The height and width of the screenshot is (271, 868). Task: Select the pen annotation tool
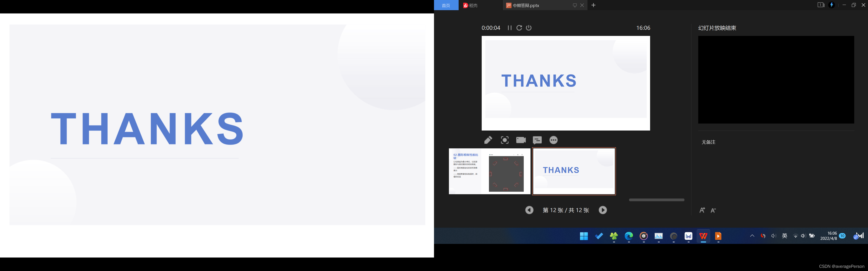[x=488, y=140]
